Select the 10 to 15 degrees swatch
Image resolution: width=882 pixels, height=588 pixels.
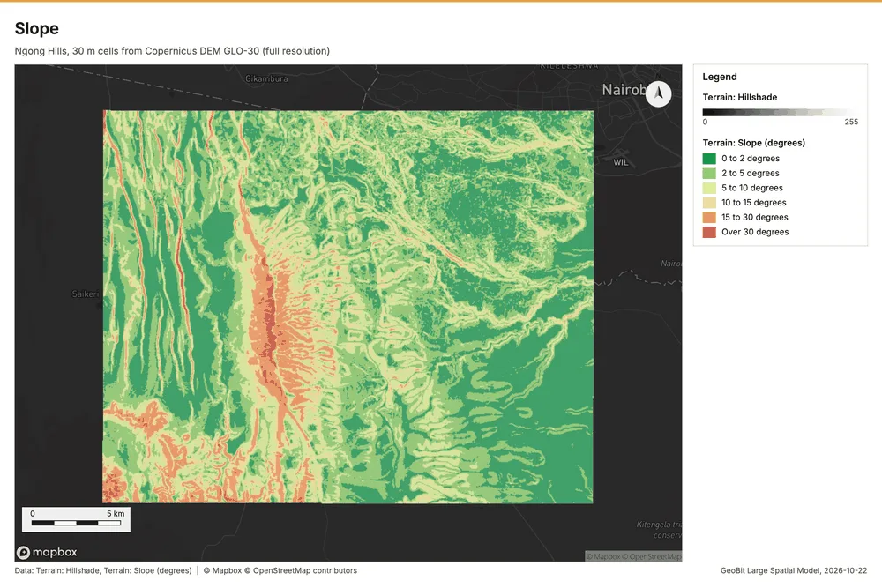(709, 203)
